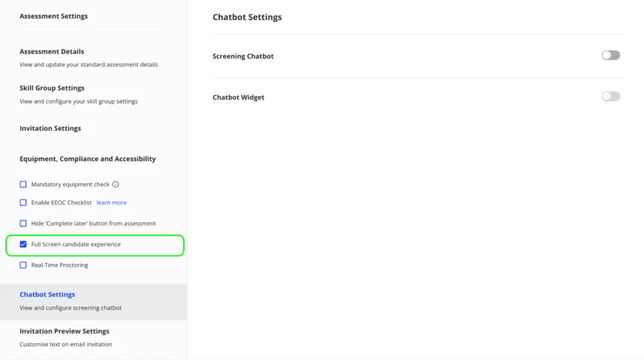The image size is (644, 360).
Task: Click the Chatbot Settings main page heading
Action: point(247,18)
